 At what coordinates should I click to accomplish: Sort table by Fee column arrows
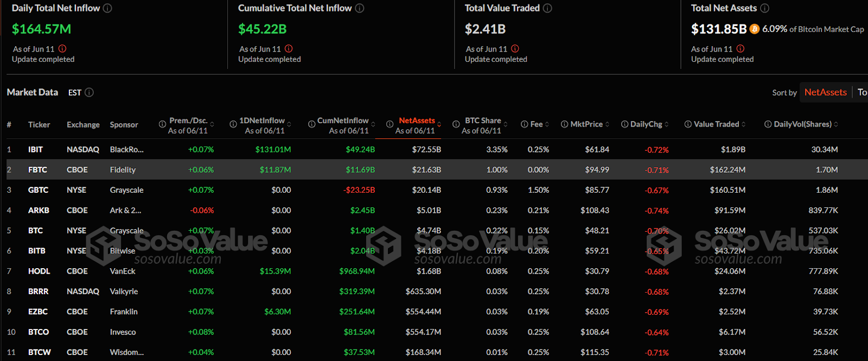(547, 124)
